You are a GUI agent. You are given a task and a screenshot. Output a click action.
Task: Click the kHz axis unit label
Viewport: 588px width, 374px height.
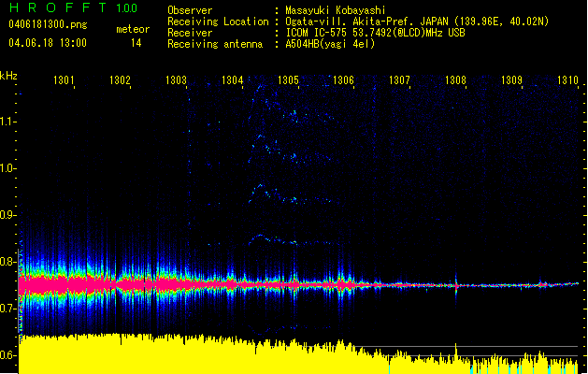[8, 76]
